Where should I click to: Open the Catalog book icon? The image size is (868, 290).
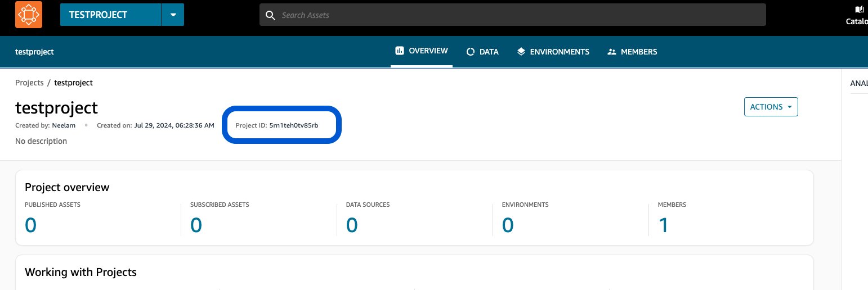tap(859, 10)
